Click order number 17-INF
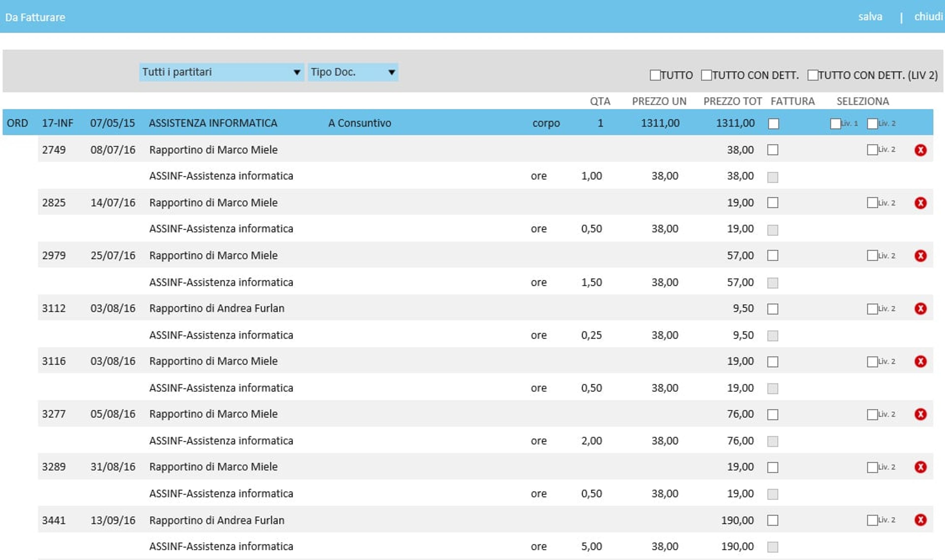 click(57, 123)
